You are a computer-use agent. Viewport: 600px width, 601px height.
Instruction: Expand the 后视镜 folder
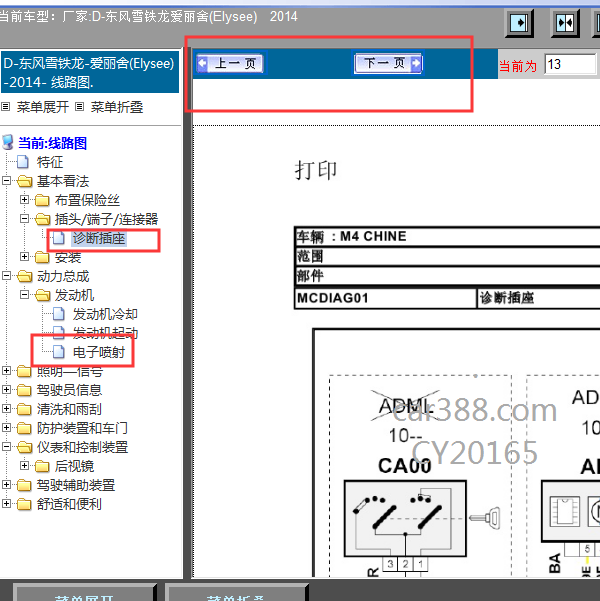(25, 465)
